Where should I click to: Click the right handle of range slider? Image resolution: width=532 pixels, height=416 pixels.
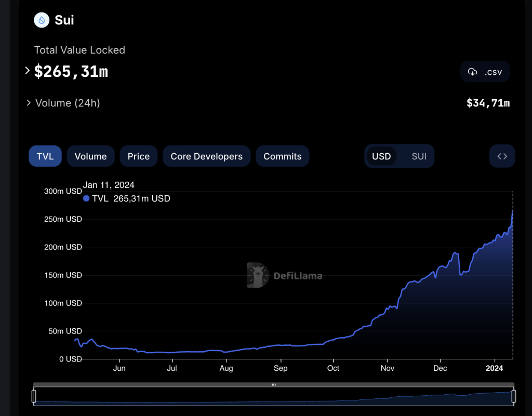[x=513, y=396]
